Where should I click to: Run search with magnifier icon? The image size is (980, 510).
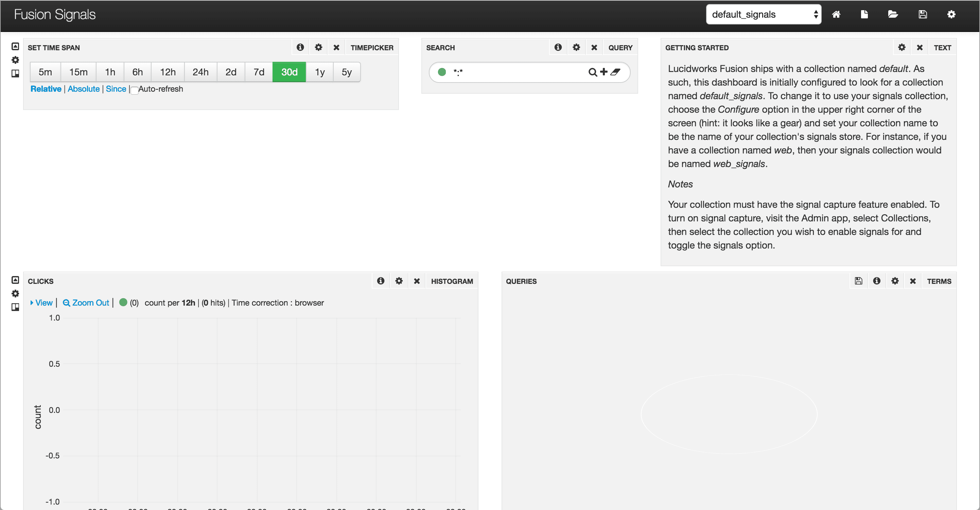click(593, 72)
